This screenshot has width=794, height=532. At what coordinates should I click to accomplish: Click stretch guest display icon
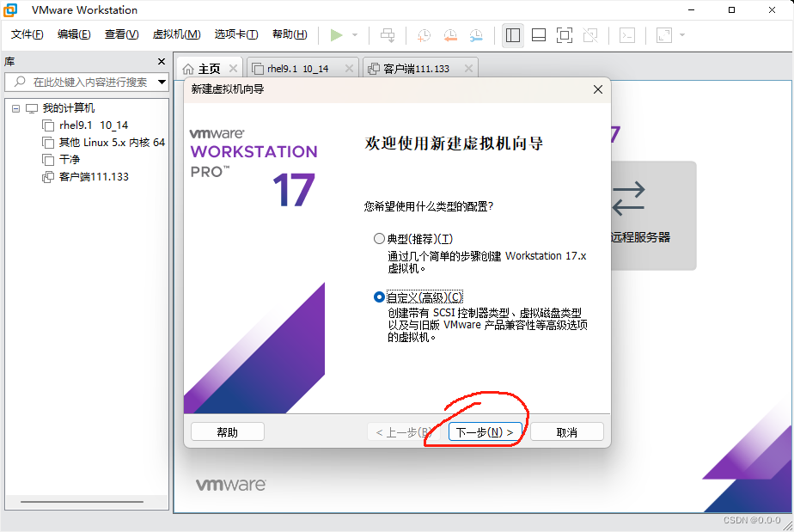pyautogui.click(x=664, y=35)
